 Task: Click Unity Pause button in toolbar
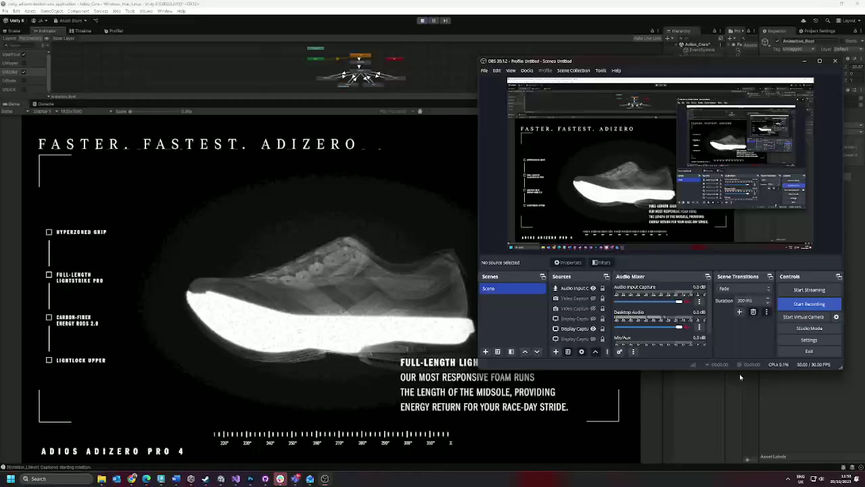pos(434,20)
